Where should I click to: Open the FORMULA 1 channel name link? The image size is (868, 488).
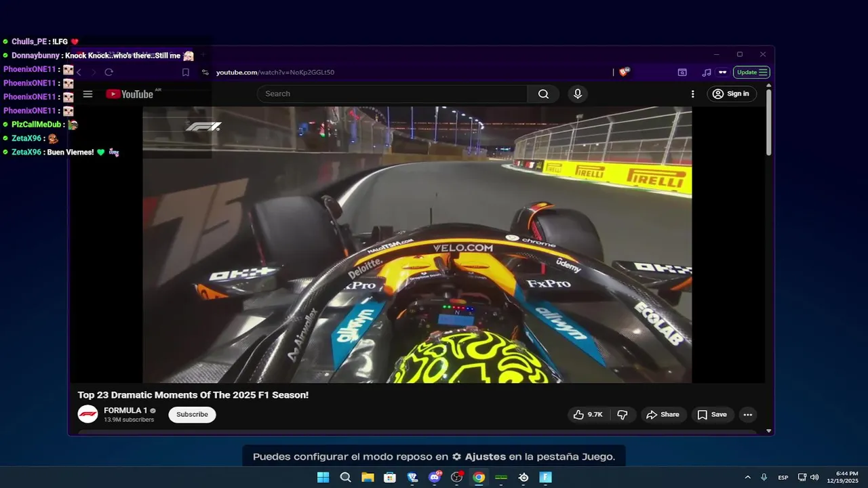(125, 410)
